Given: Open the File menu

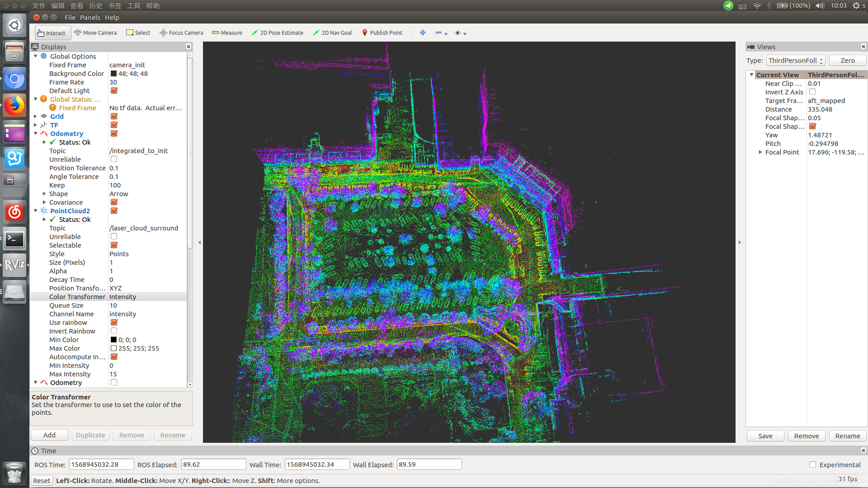Looking at the screenshot, I should tap(70, 18).
